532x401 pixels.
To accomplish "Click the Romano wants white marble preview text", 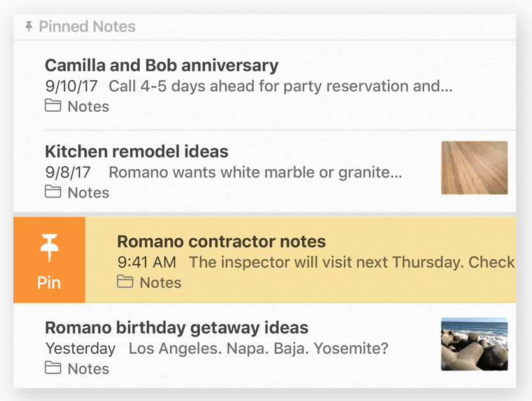I will tap(256, 172).
